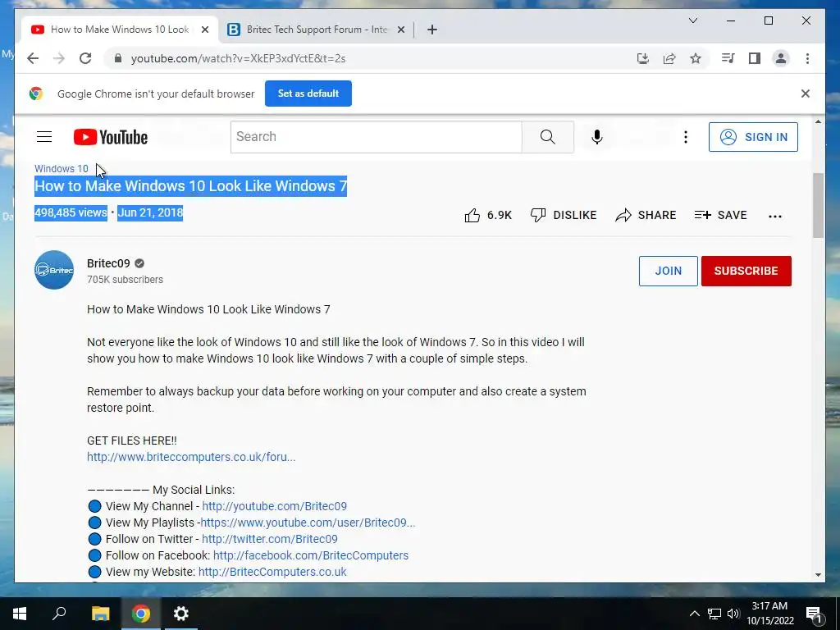Click the JOIN membership button

tap(668, 271)
